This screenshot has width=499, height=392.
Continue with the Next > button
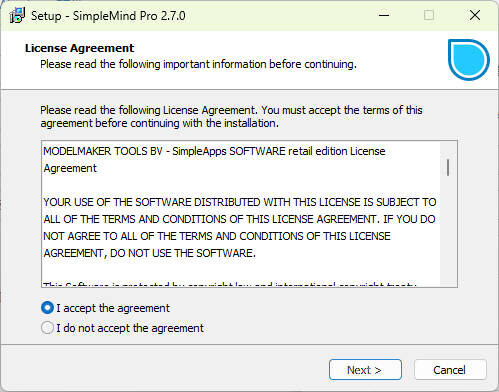pos(365,370)
